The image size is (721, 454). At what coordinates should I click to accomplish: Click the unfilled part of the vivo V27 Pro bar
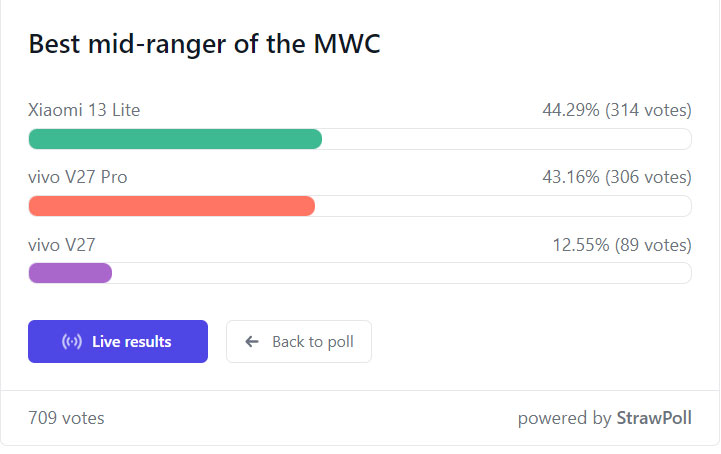(x=502, y=206)
